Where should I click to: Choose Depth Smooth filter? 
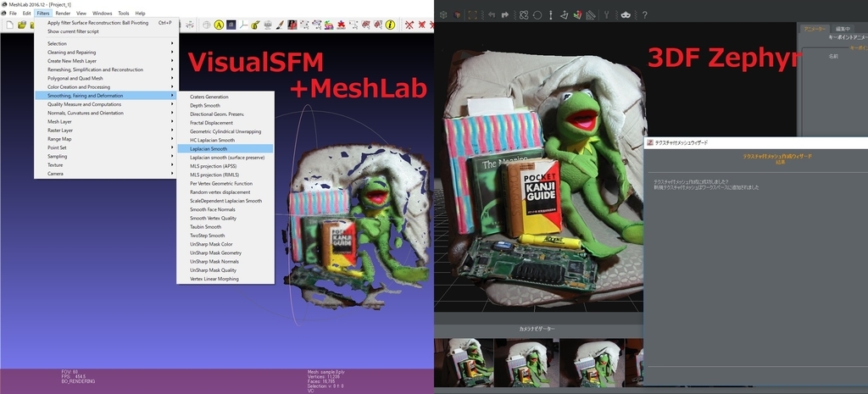pos(225,105)
